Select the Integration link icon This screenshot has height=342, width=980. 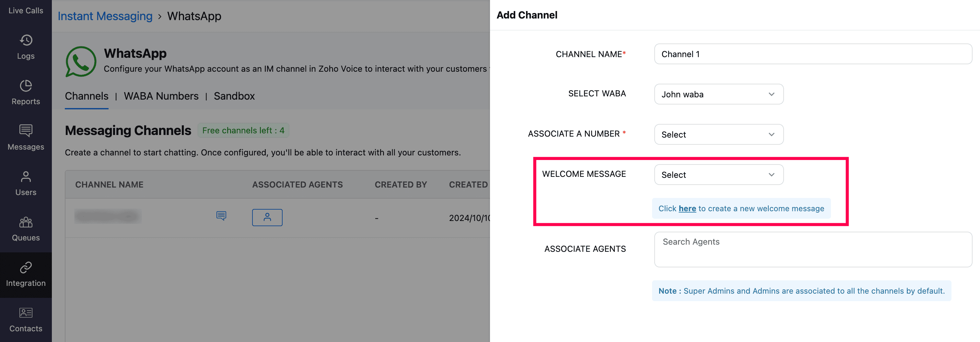[x=26, y=268]
